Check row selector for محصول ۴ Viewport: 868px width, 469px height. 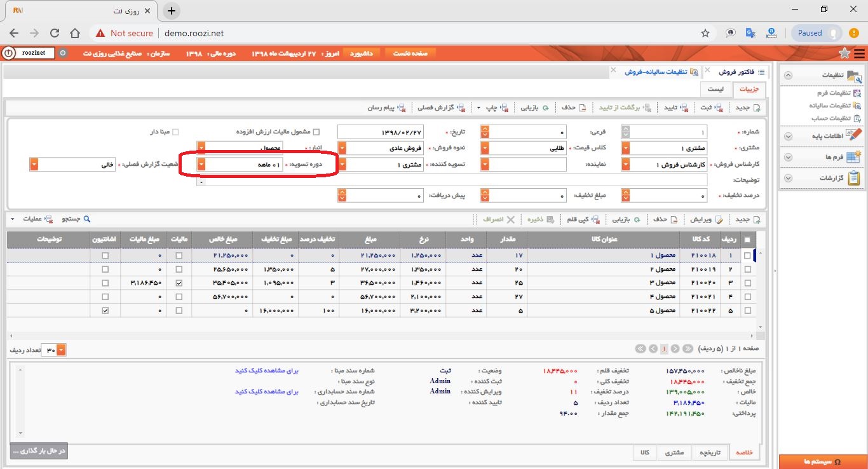pos(747,297)
